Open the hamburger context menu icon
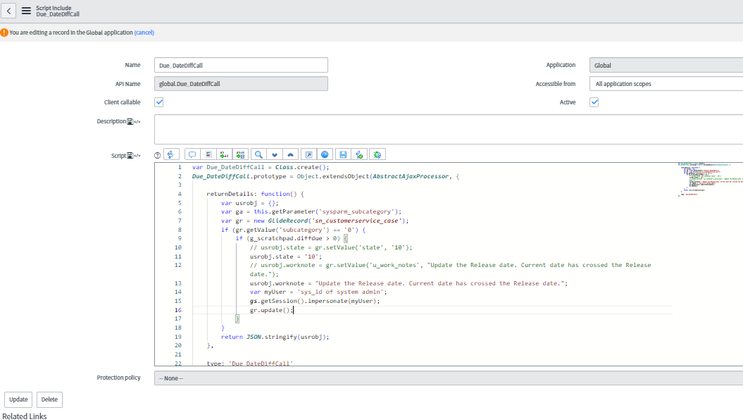Viewport: 743px width, 420px height. pos(26,10)
